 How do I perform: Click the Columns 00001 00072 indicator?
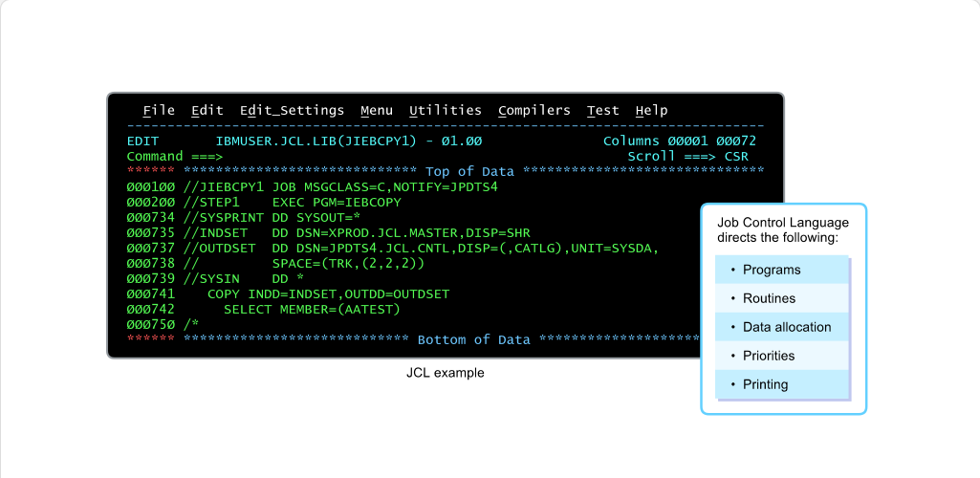click(x=680, y=141)
